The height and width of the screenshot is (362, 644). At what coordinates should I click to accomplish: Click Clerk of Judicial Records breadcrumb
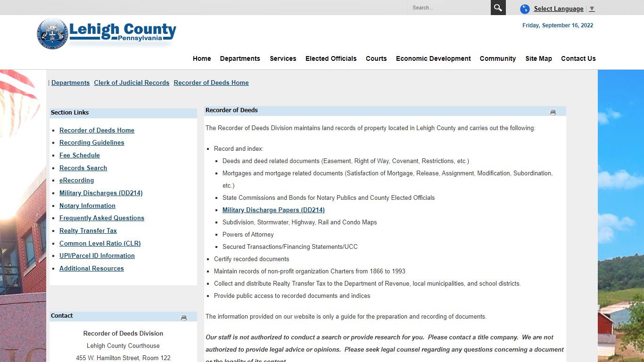(132, 82)
